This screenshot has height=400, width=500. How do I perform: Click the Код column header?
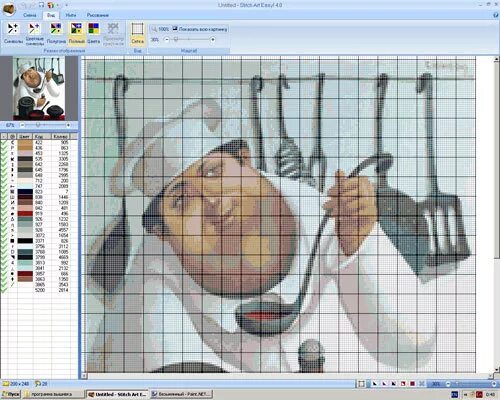[42, 136]
